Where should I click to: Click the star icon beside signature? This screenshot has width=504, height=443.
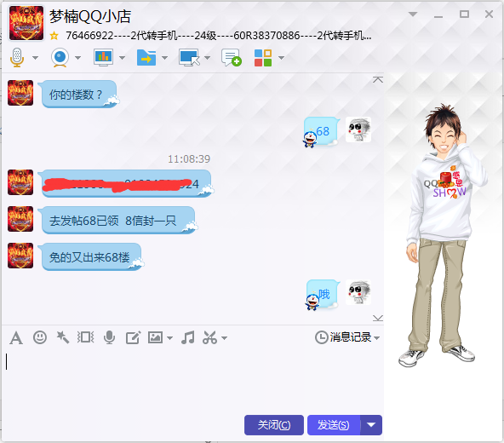54,36
